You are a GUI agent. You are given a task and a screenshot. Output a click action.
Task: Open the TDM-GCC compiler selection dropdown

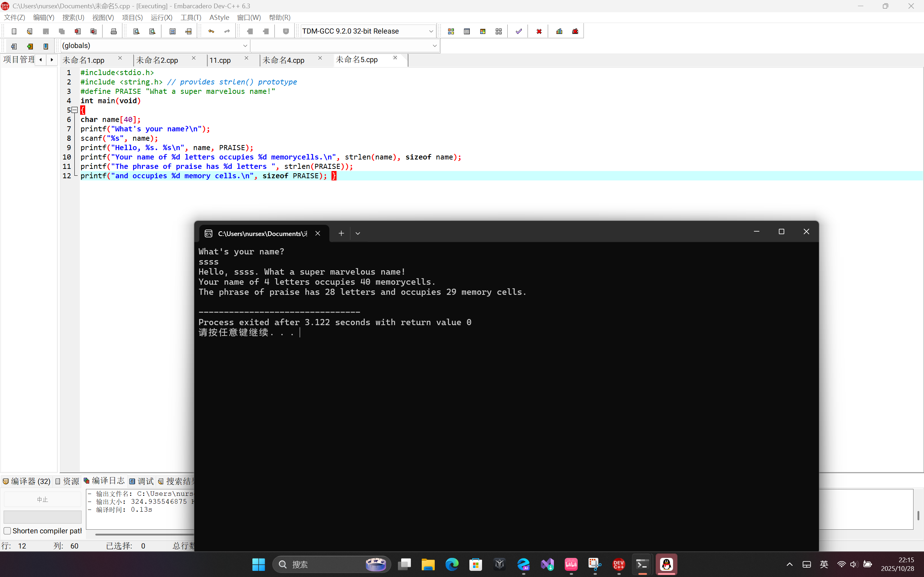(431, 31)
